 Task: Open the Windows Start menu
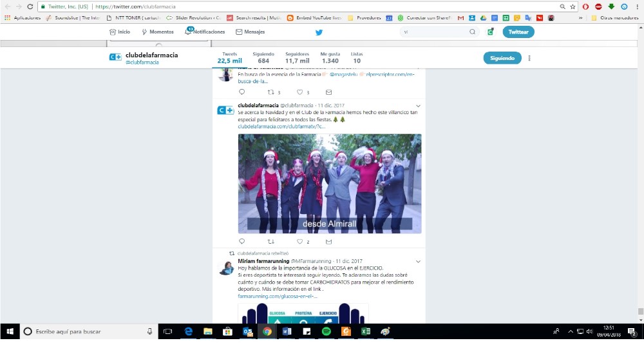tap(10, 331)
